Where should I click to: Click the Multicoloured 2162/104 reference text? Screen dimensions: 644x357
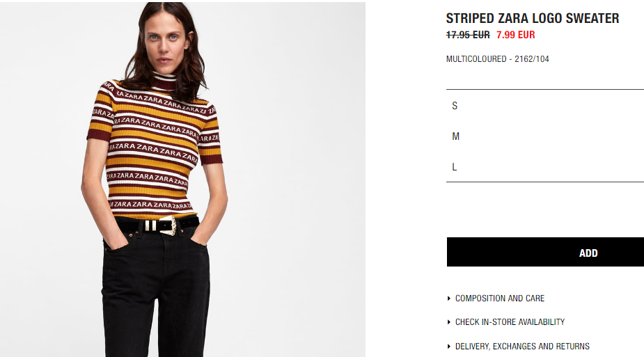[x=497, y=59]
